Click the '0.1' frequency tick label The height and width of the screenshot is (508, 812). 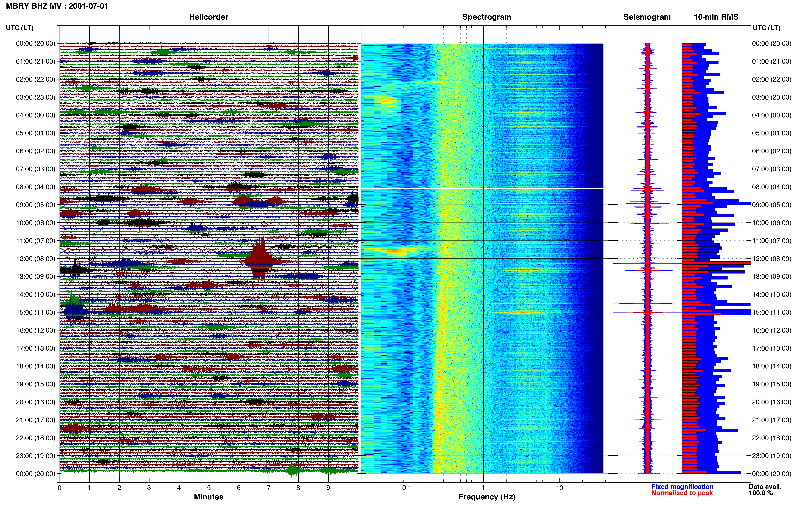[x=407, y=488]
